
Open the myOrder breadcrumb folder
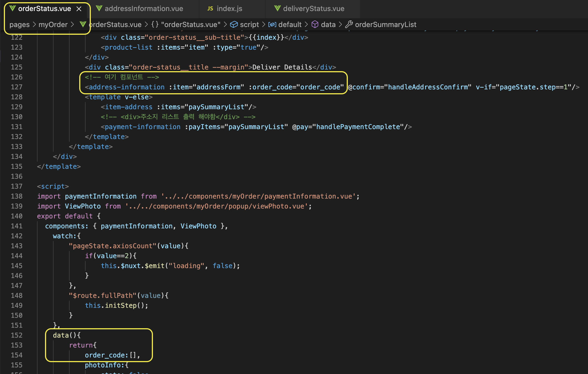coord(53,25)
